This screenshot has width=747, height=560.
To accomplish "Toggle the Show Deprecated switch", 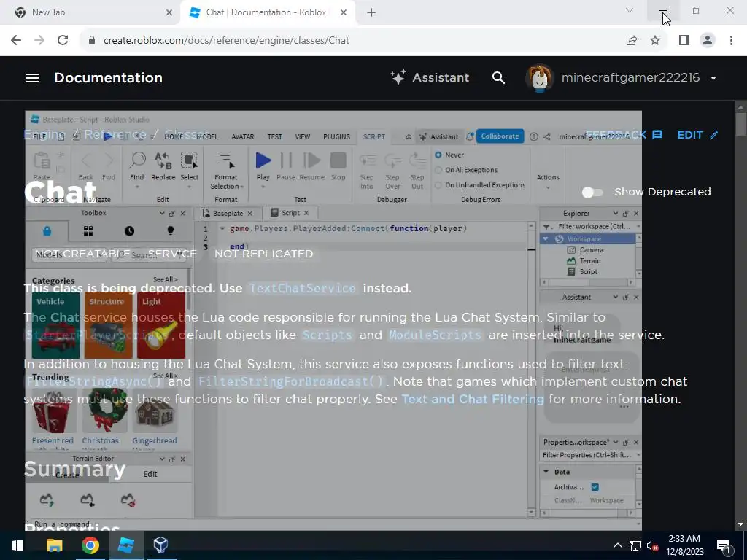I will pyautogui.click(x=592, y=192).
